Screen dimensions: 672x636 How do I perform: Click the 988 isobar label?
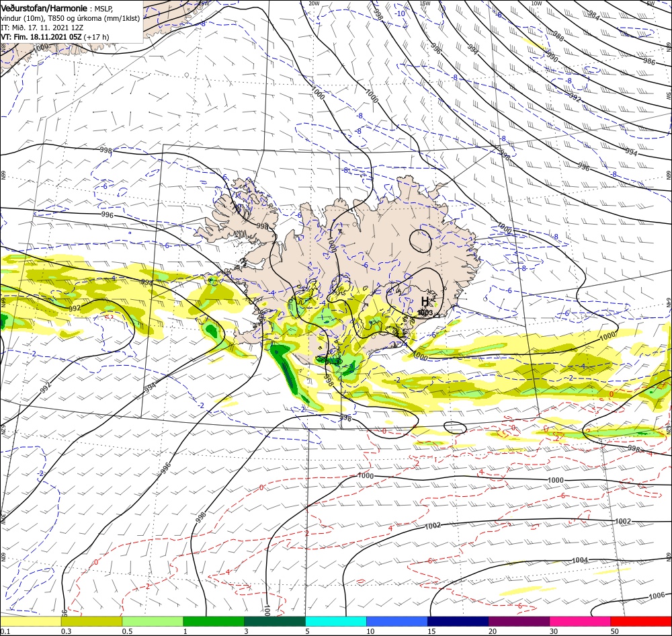(558, 36)
